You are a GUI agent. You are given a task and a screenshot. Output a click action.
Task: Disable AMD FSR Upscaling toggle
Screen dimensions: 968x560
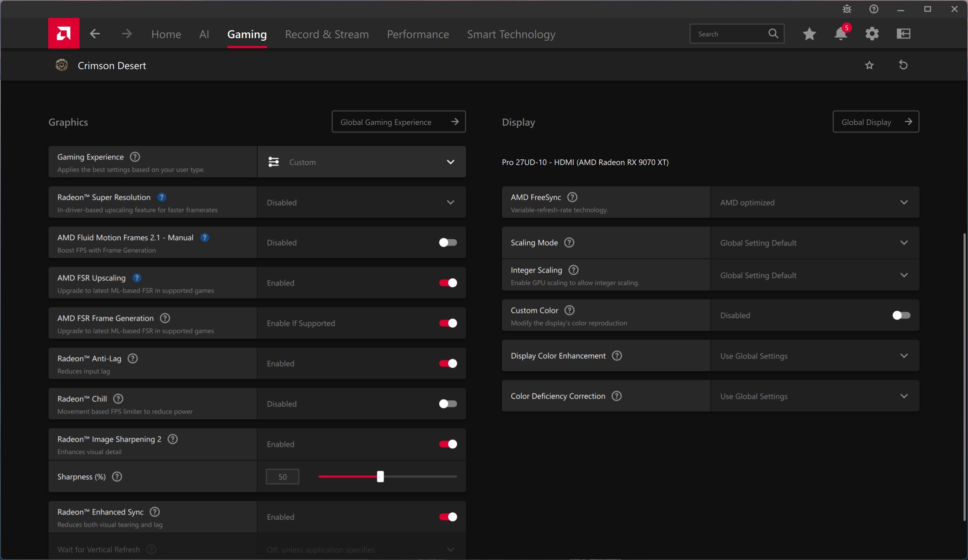448,283
